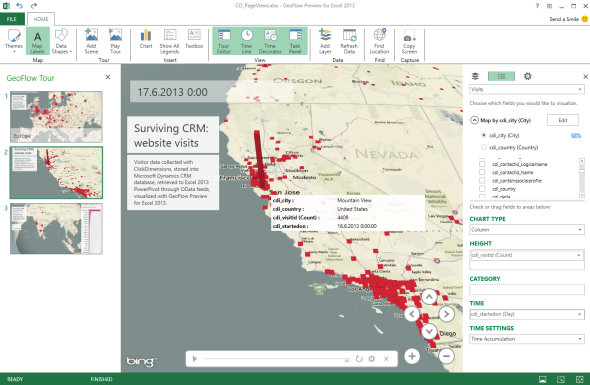Select the Europe scene thumbnail
This screenshot has height=385, width=590.
pyautogui.click(x=56, y=116)
